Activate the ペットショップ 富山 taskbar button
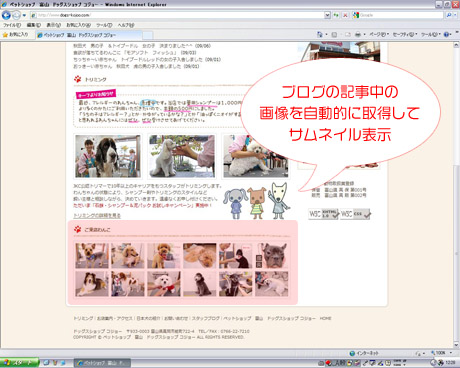 pyautogui.click(x=102, y=363)
